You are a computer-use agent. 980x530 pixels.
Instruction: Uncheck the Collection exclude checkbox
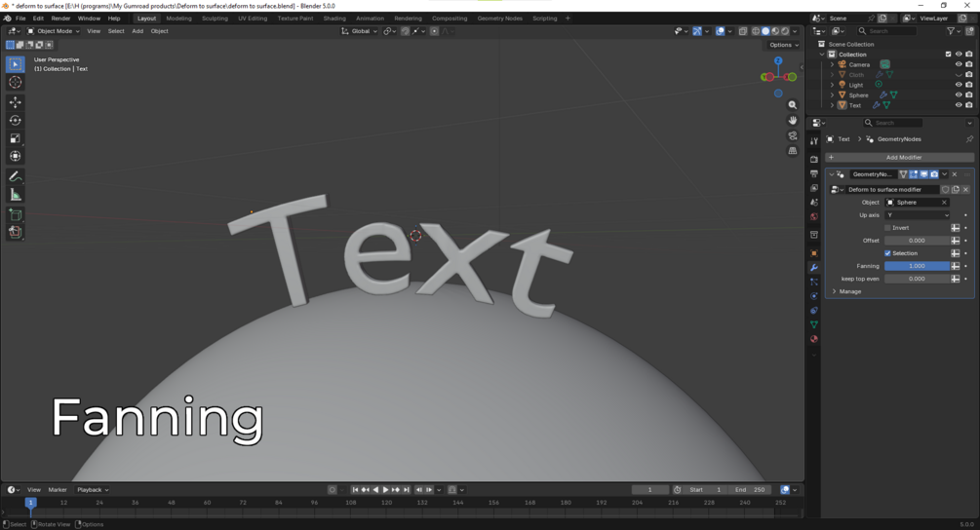click(x=948, y=55)
